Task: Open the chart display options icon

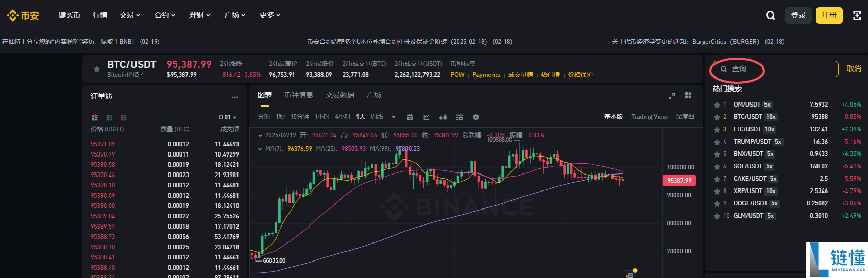Action: (x=459, y=117)
